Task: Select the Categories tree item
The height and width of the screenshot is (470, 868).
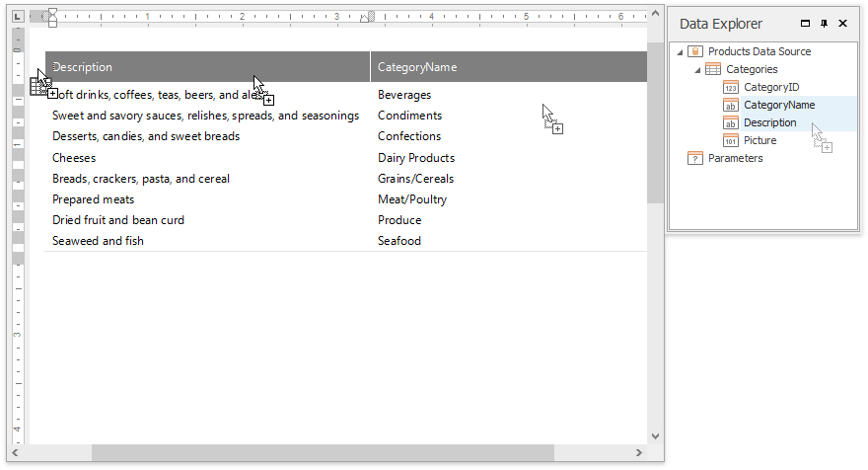Action: [x=752, y=69]
